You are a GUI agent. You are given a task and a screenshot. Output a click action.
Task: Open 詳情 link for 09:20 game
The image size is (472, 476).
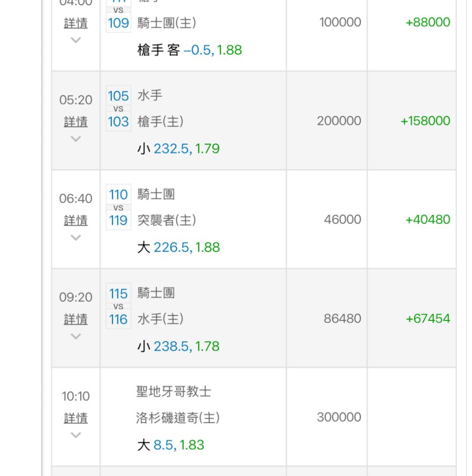(76, 319)
